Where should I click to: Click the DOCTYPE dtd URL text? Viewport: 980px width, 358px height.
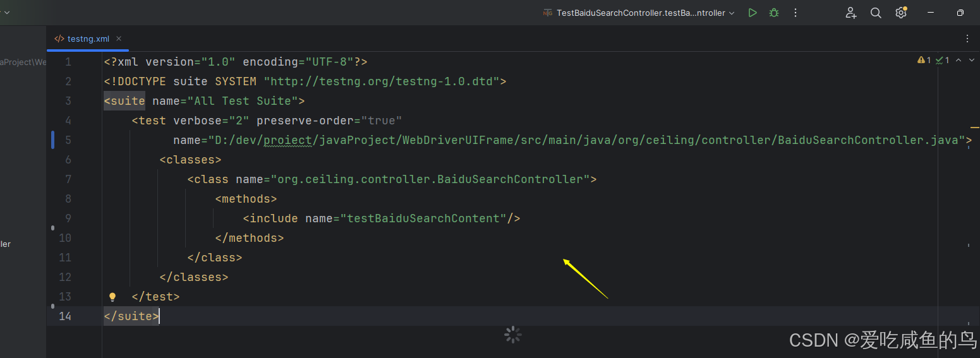tap(382, 81)
